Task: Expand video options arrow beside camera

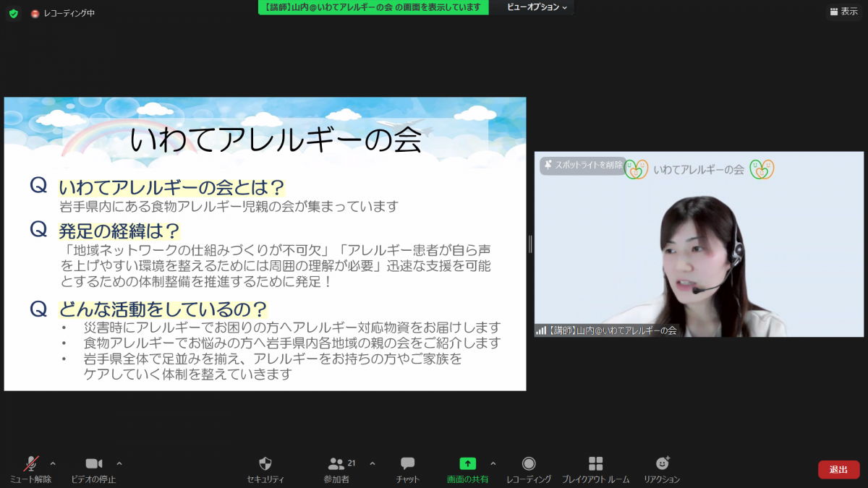Action: tap(119, 463)
